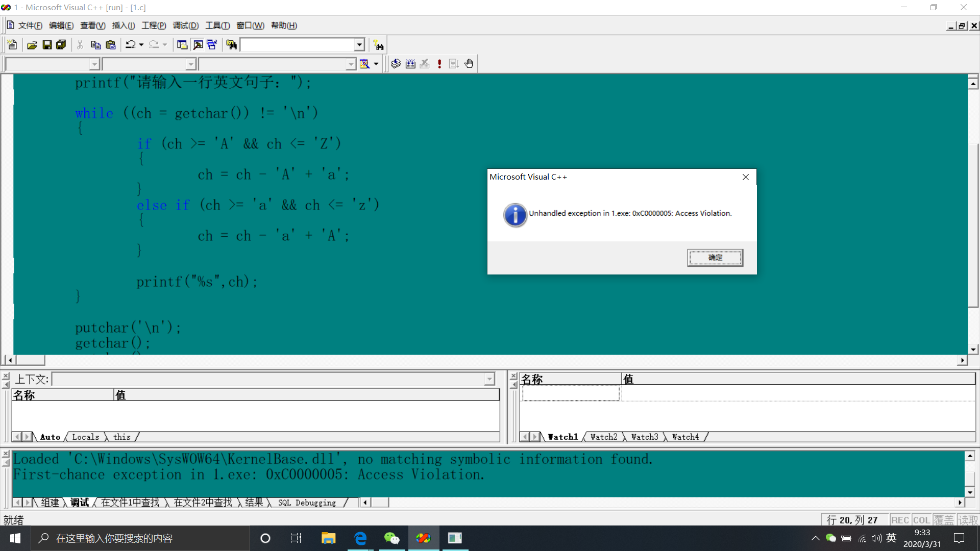Toggle the Output window icon

[198, 45]
